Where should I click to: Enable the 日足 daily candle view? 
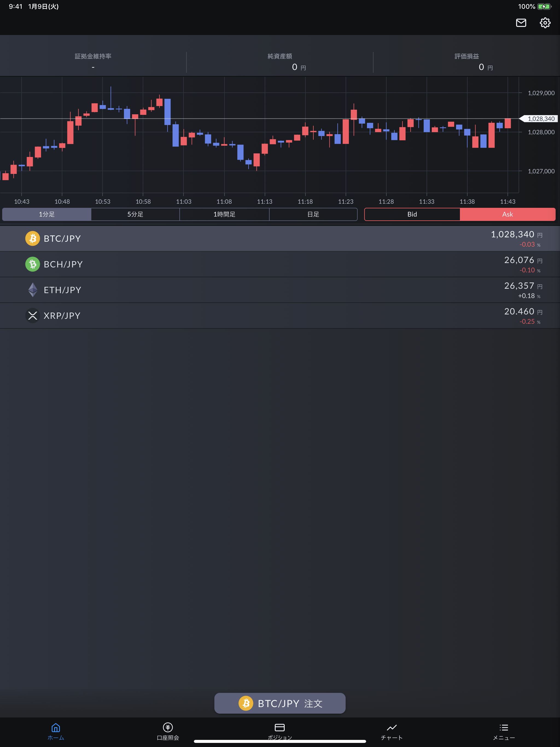point(313,214)
